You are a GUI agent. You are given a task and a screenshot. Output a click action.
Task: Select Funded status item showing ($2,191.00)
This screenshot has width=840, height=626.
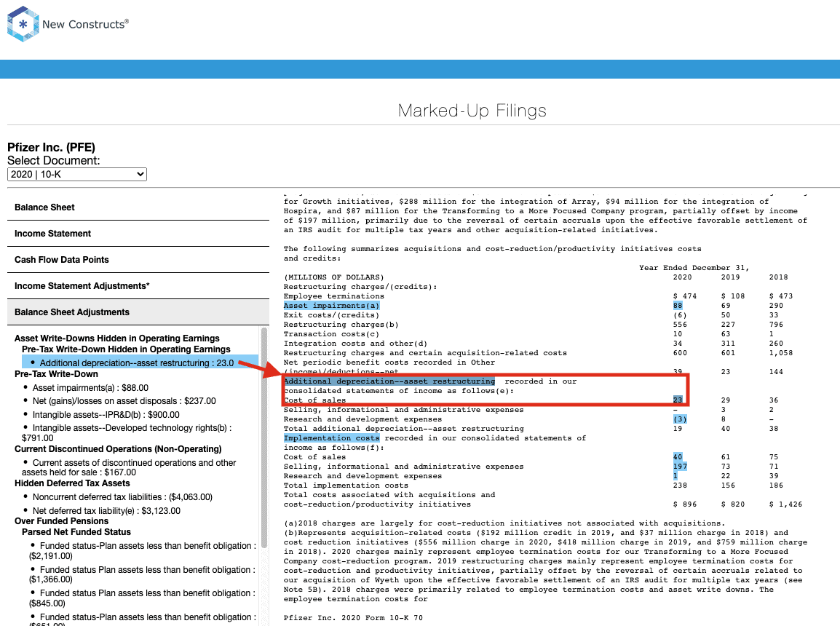tap(143, 550)
